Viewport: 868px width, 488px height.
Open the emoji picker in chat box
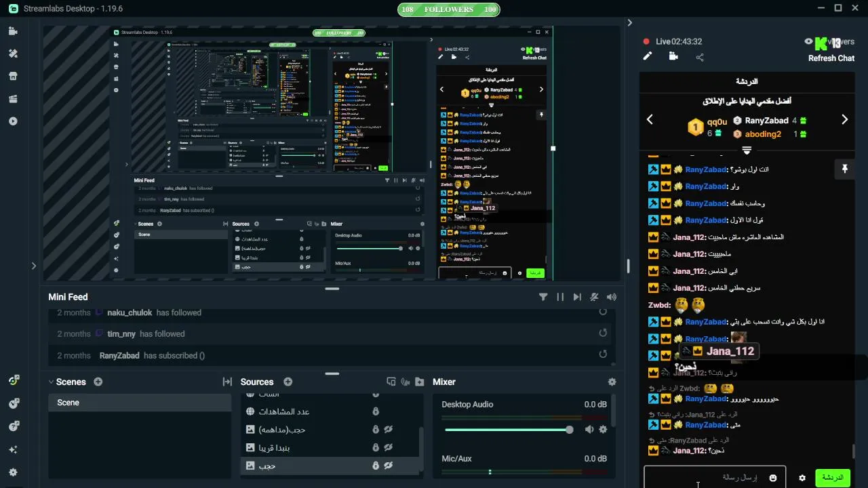(x=773, y=478)
